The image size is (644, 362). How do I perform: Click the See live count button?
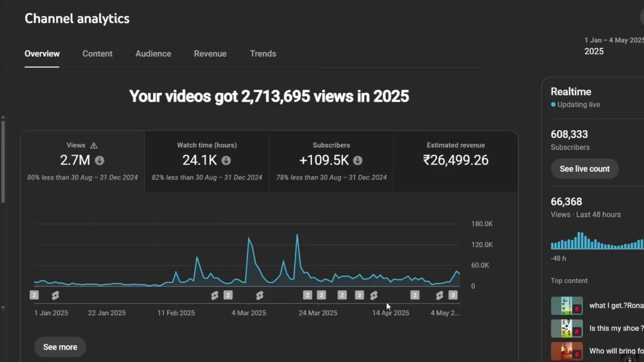point(584,168)
